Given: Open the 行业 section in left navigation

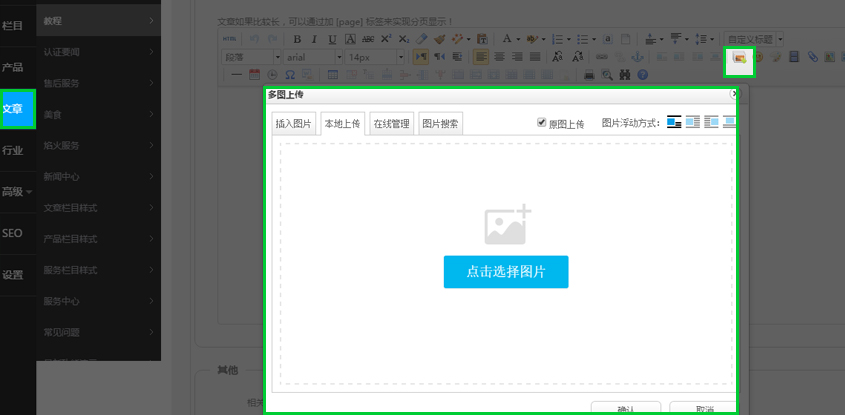Looking at the screenshot, I should click(x=18, y=150).
